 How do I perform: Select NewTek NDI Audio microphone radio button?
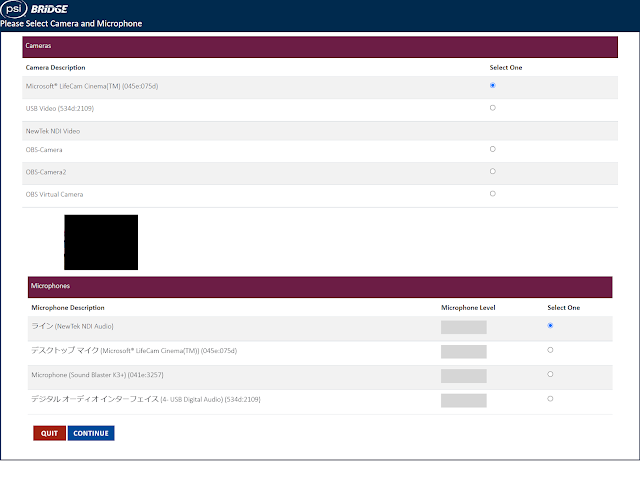[550, 325]
